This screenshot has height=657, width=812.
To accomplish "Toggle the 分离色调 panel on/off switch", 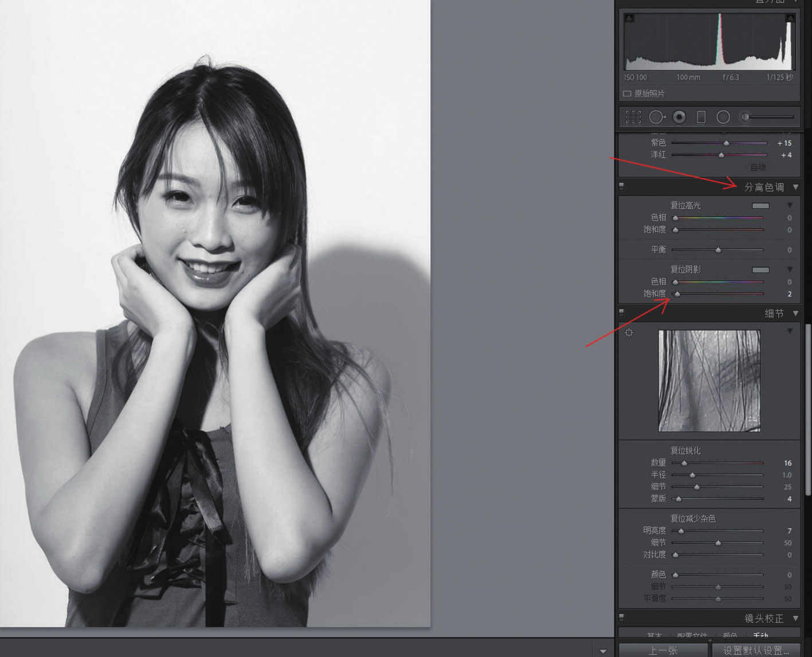I will (x=622, y=187).
